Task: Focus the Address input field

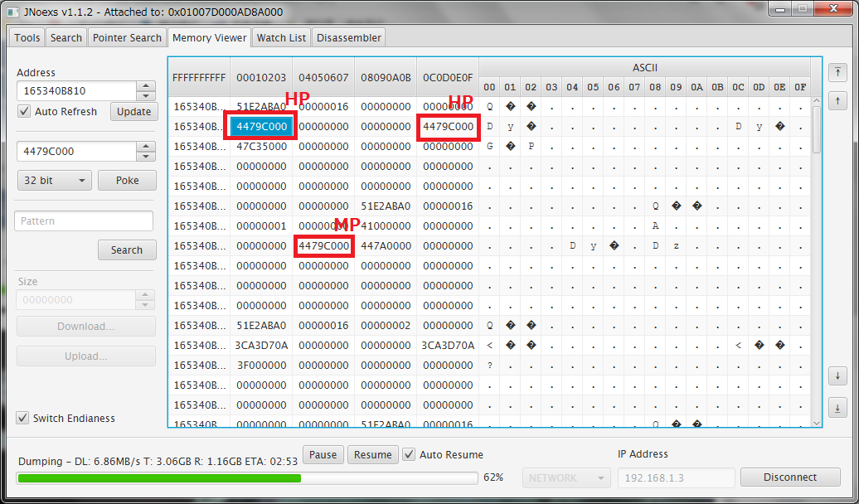Action: 76,91
